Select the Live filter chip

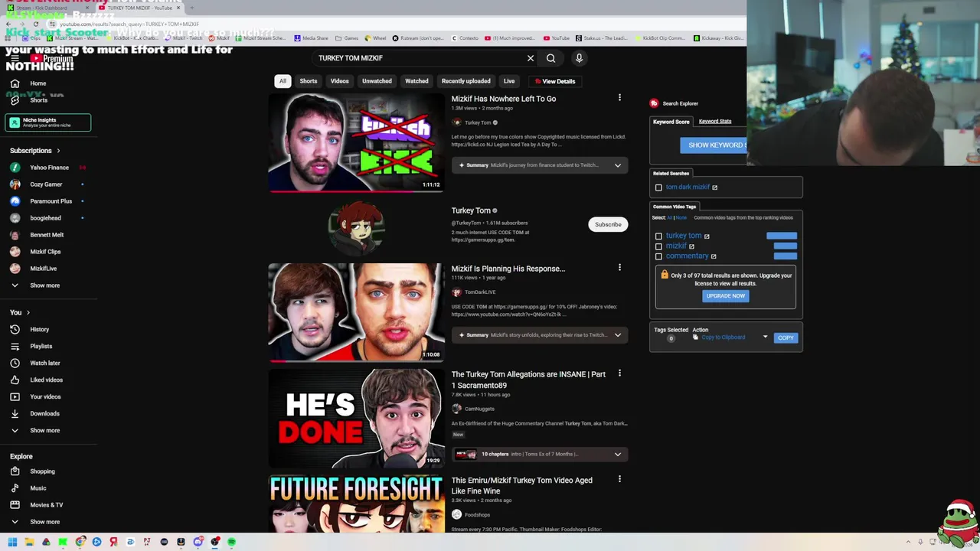pyautogui.click(x=509, y=81)
